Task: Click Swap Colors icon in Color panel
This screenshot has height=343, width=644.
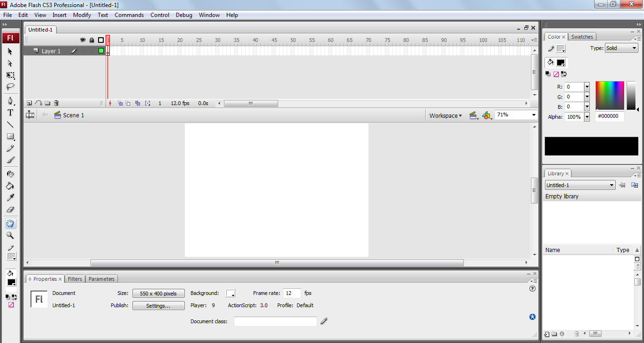Action: click(x=564, y=74)
